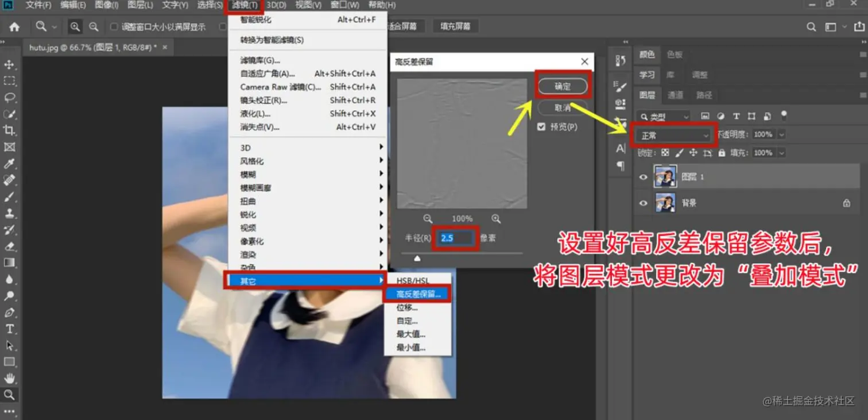Open the 正常 blend mode dropdown
The width and height of the screenshot is (868, 420).
coord(675,136)
